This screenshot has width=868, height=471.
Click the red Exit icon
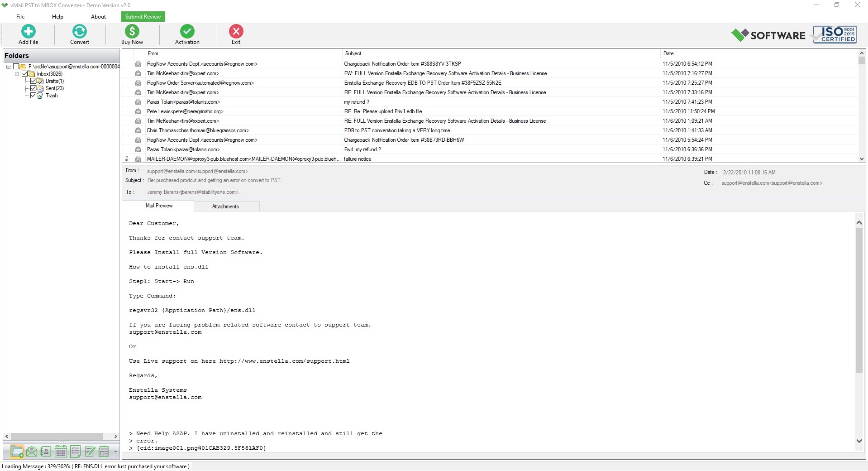pos(236,31)
